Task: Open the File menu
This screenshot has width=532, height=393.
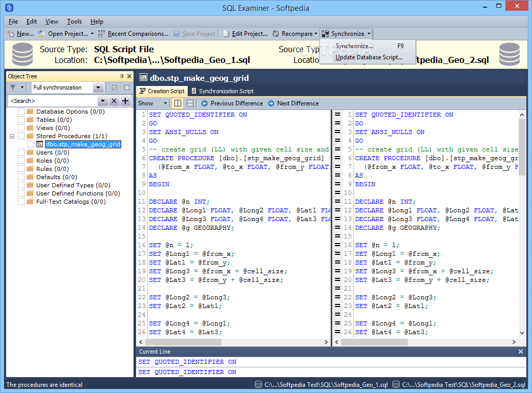Action: click(13, 21)
